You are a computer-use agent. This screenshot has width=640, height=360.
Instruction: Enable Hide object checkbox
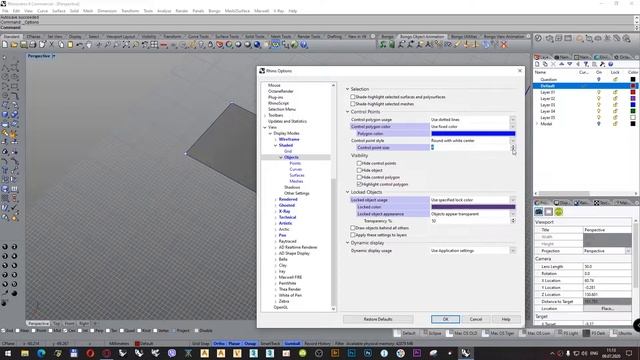[359, 170]
